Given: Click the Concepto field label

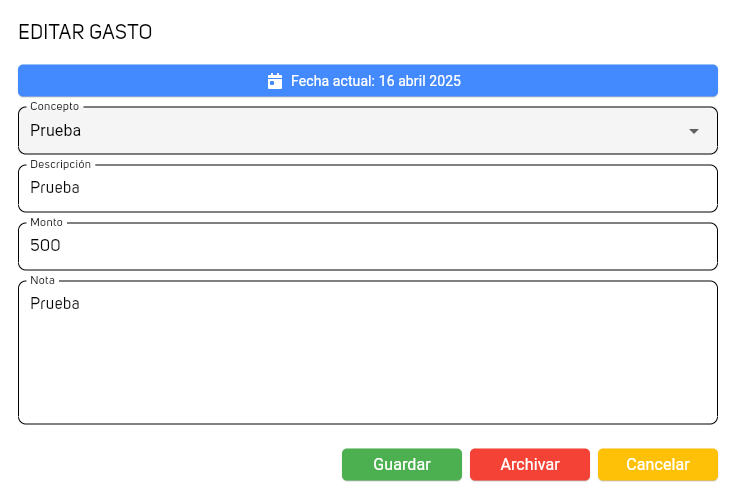Looking at the screenshot, I should tap(54, 106).
